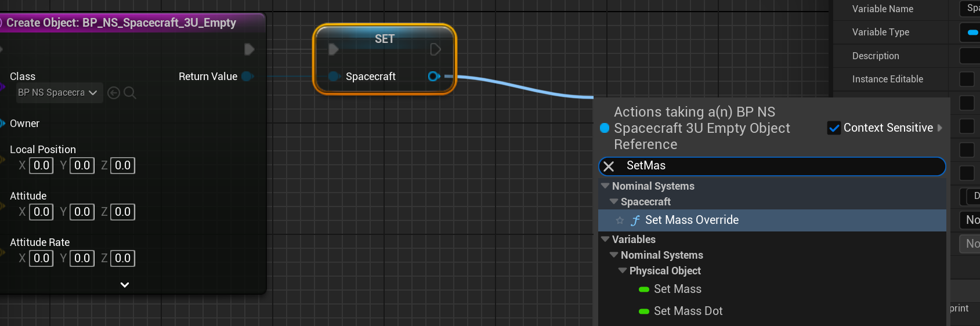This screenshot has height=326, width=980.
Task: Click the Return Value output pin
Action: click(247, 77)
